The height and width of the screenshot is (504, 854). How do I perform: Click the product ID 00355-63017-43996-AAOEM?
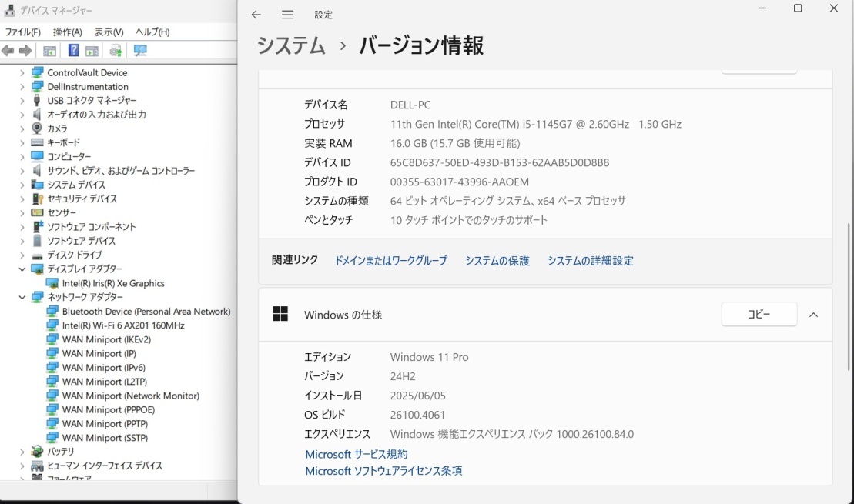[x=459, y=182]
